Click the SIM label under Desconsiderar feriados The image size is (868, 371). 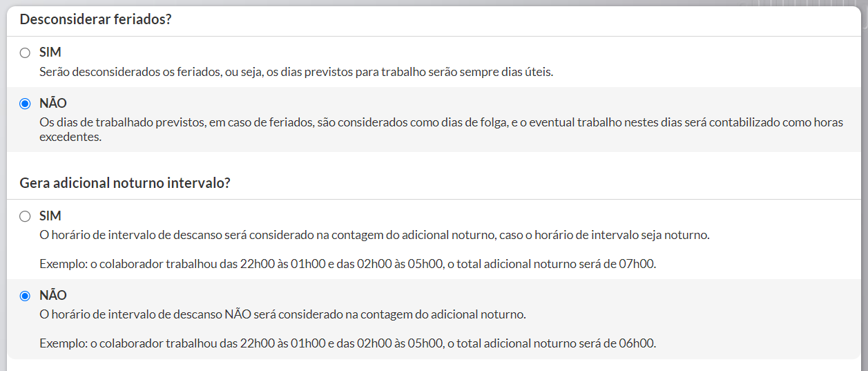[50, 53]
